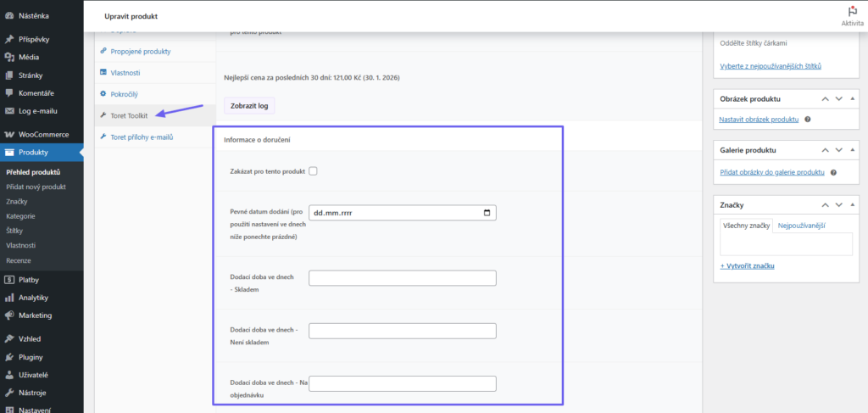This screenshot has height=413, width=868.
Task: Click the Analytiky bar chart icon
Action: (x=8, y=298)
